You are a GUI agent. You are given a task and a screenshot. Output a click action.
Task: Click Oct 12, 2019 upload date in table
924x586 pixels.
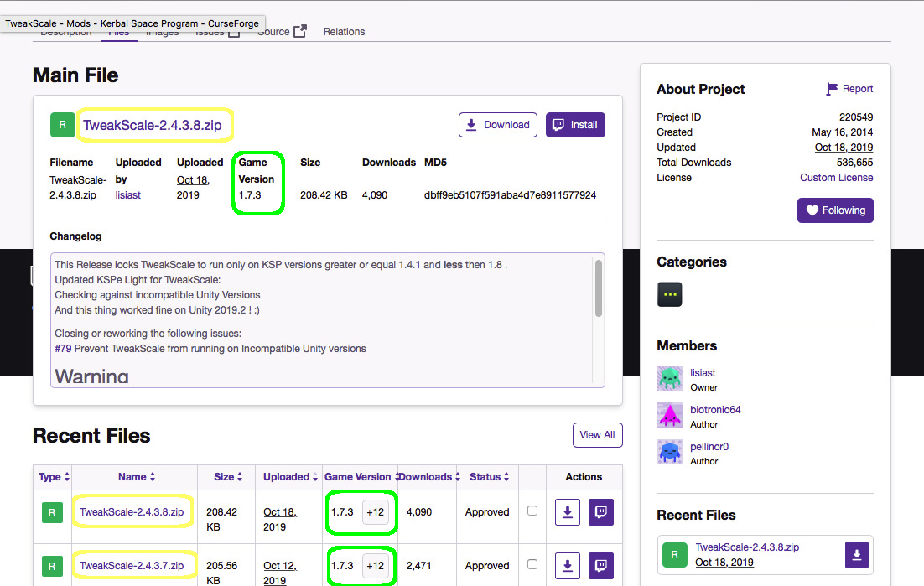[x=280, y=573]
